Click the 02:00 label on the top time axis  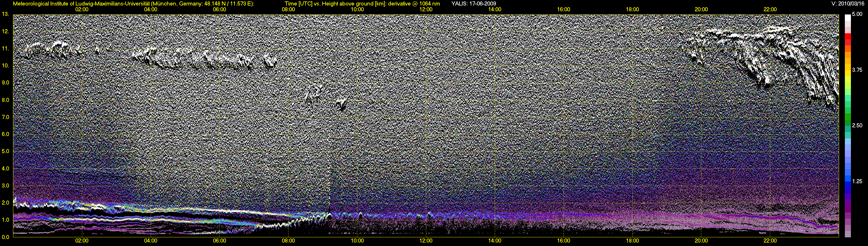(82, 10)
